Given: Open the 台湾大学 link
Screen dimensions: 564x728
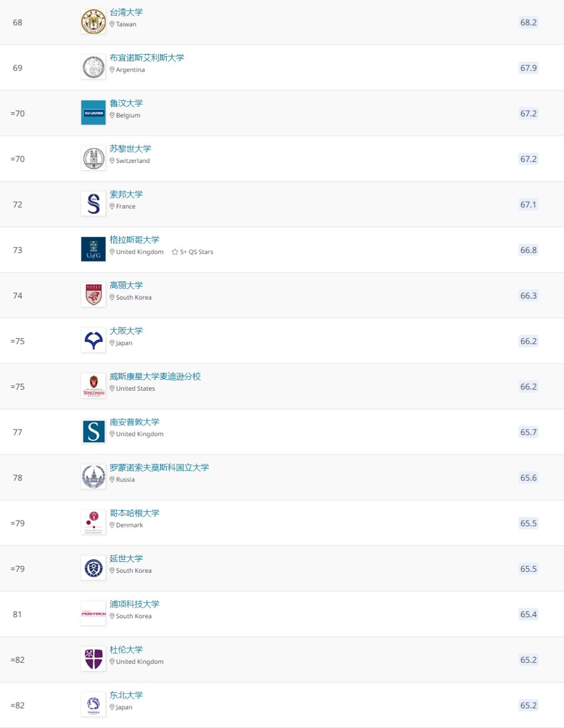Looking at the screenshot, I should (126, 13).
